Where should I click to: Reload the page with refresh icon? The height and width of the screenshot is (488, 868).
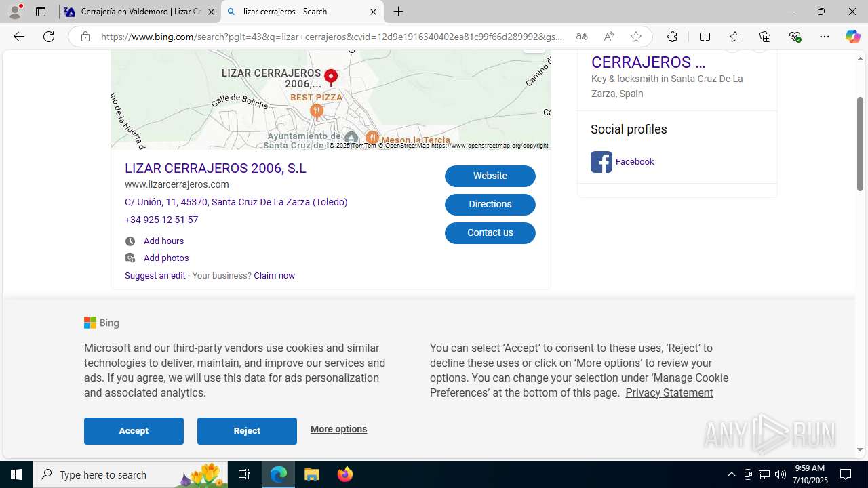[x=49, y=37]
